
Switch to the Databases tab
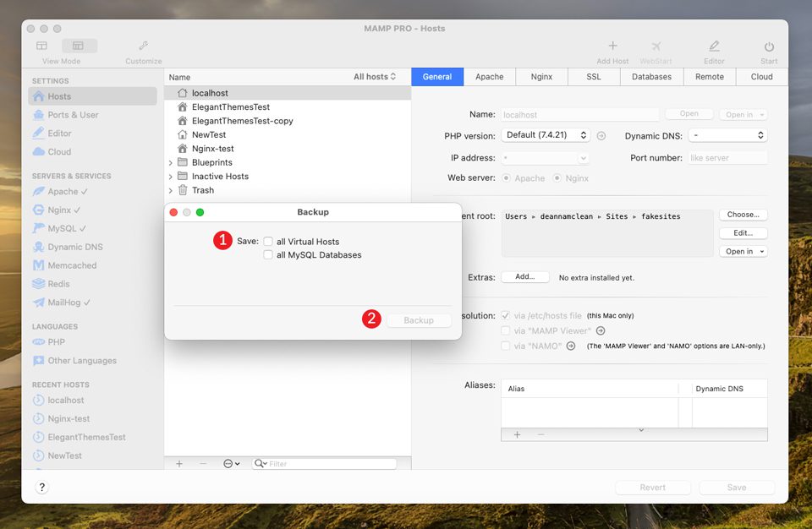click(650, 76)
